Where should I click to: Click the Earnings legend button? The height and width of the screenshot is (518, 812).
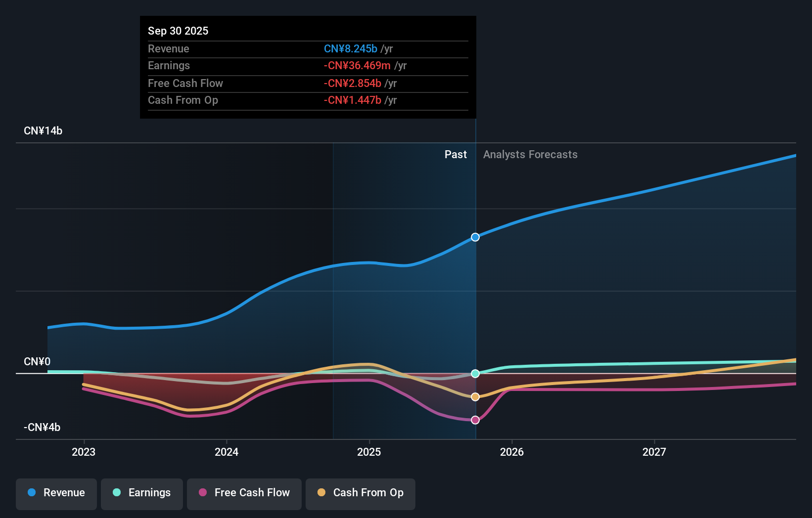click(142, 493)
